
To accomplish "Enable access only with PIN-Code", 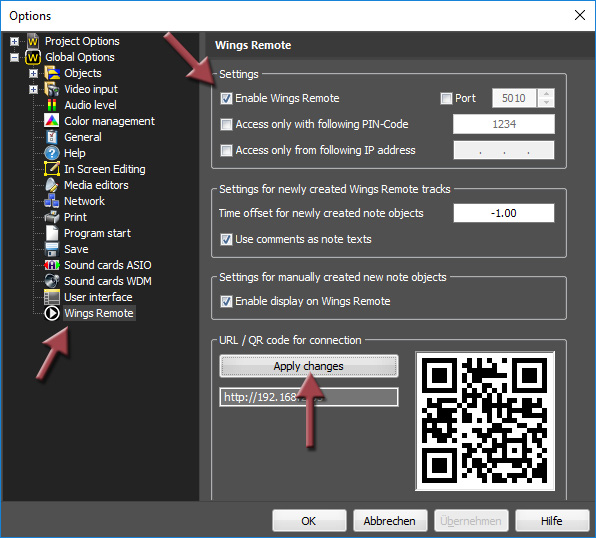I will (x=226, y=124).
